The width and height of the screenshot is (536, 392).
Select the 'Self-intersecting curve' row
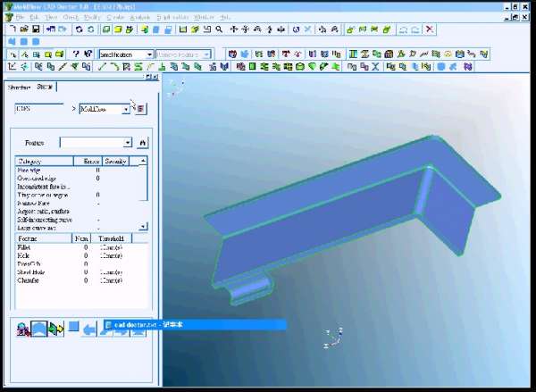click(77, 220)
